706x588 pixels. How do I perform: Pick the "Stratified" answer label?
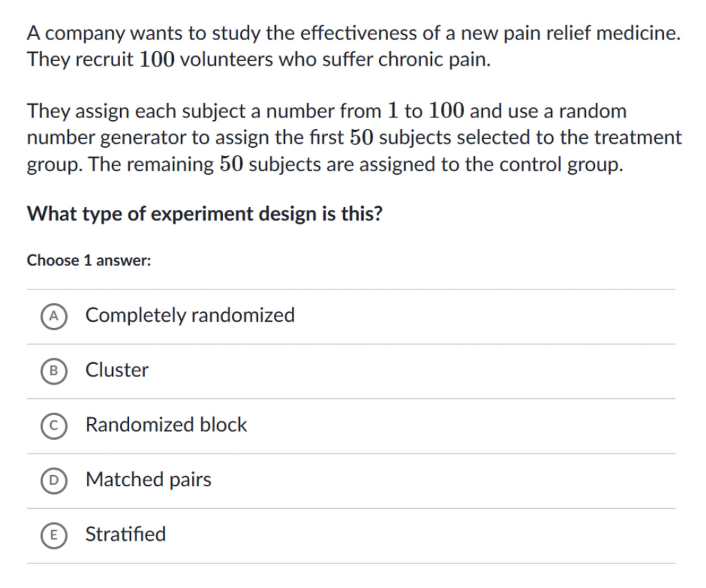pos(125,534)
